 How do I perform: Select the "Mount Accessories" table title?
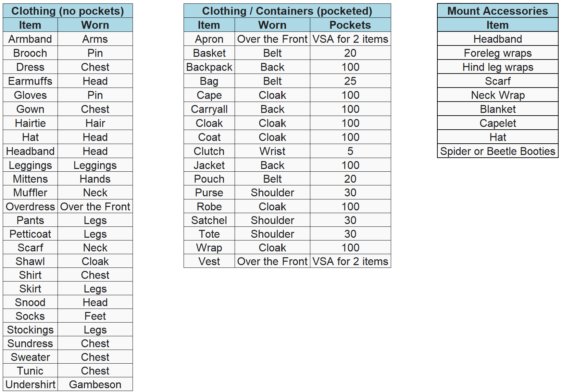click(x=497, y=11)
